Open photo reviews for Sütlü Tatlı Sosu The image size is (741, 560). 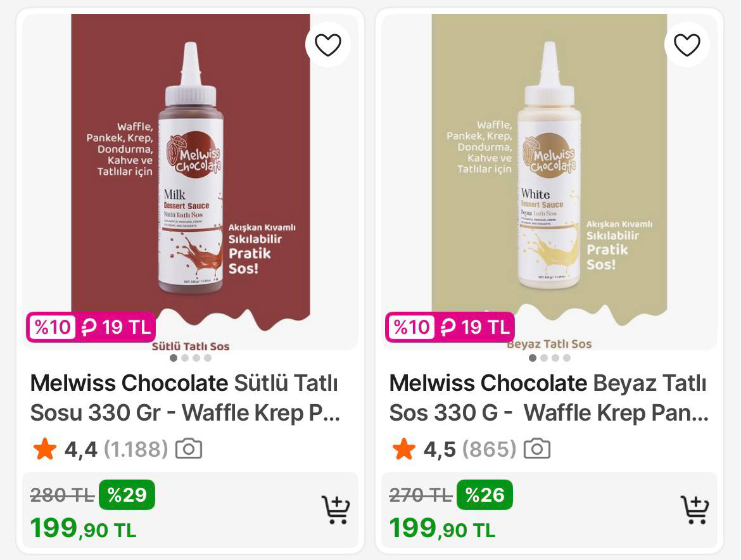[189, 449]
